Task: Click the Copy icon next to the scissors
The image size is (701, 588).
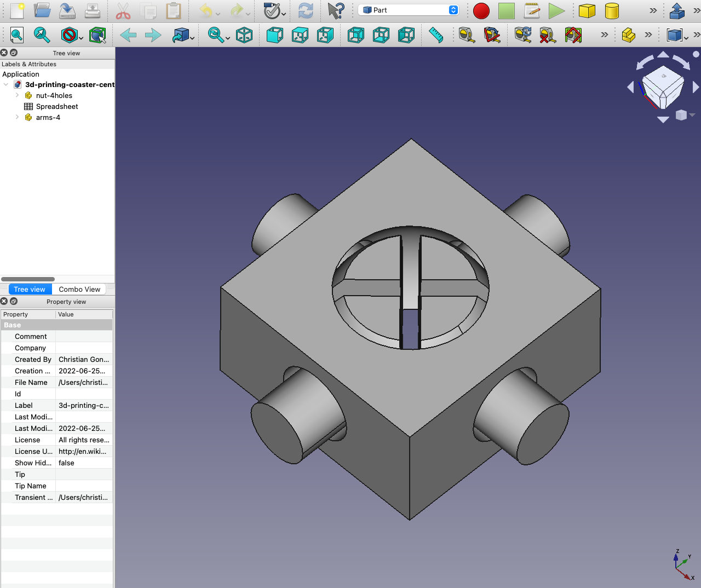Action: [148, 10]
